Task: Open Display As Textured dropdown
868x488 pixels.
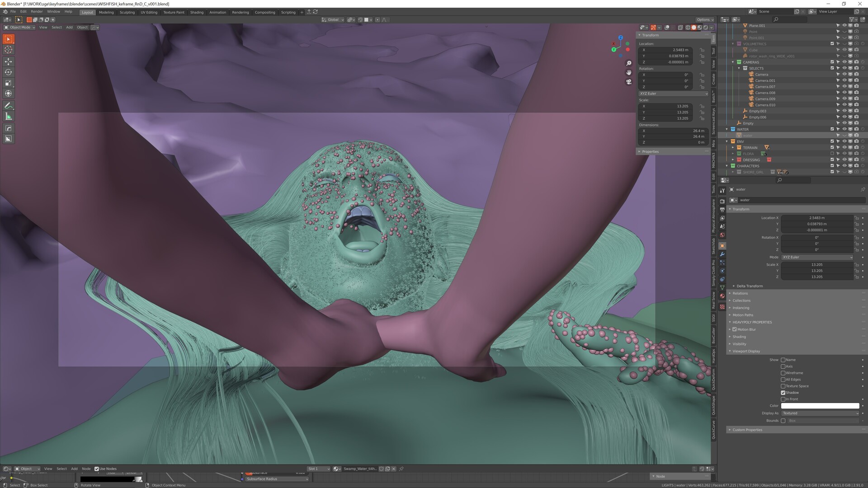Action: [x=820, y=413]
